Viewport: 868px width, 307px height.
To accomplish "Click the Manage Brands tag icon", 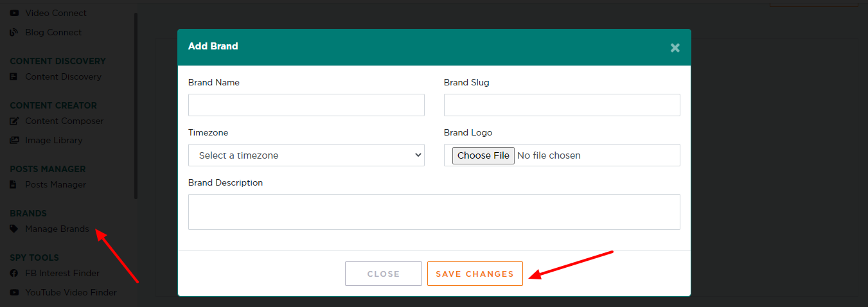I will click(14, 229).
